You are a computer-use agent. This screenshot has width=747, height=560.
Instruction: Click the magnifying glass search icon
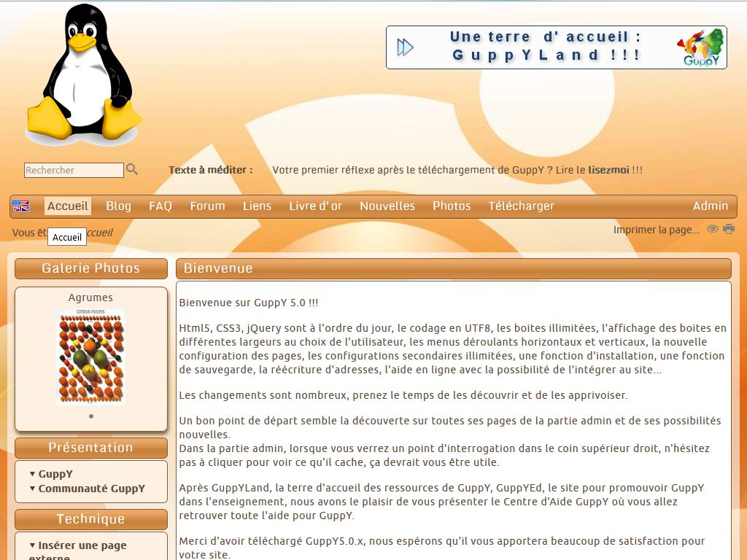(x=132, y=169)
